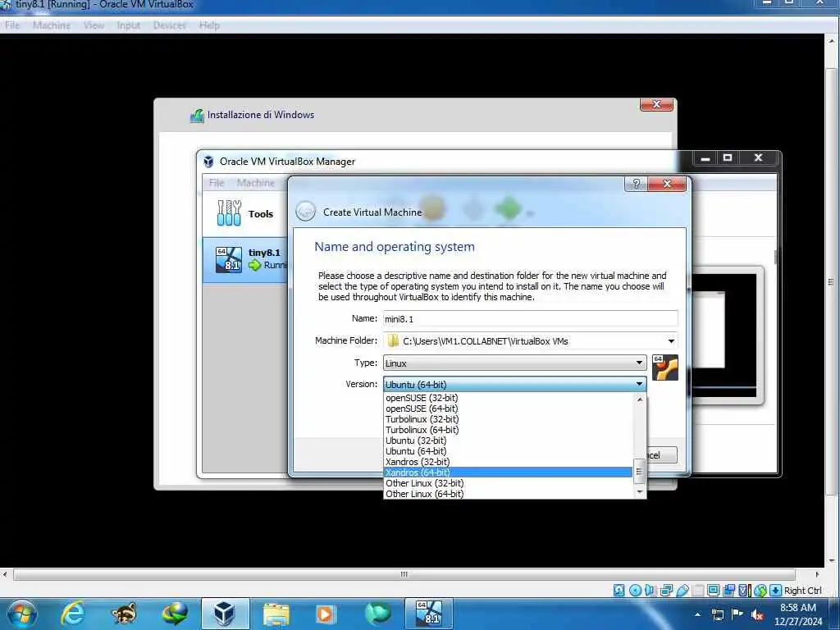840x630 pixels.
Task: Choose Other Linux (64-bit) from version list
Action: (509, 494)
